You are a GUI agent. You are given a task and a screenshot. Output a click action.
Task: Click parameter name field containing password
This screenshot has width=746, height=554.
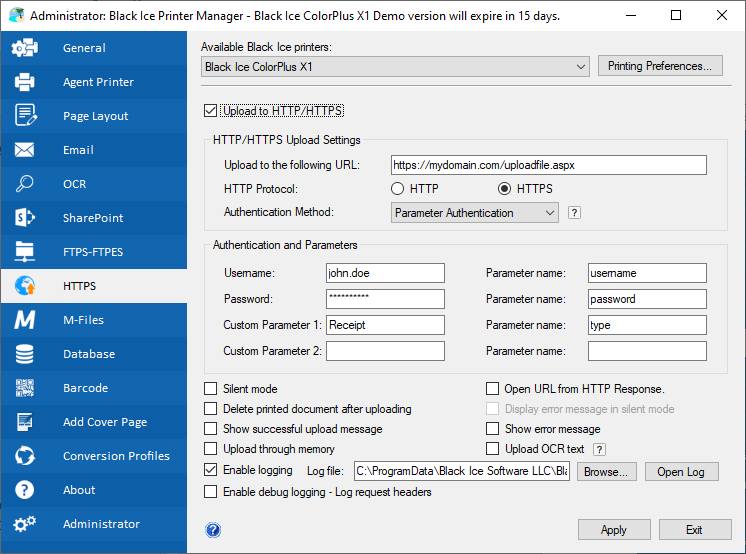(647, 299)
